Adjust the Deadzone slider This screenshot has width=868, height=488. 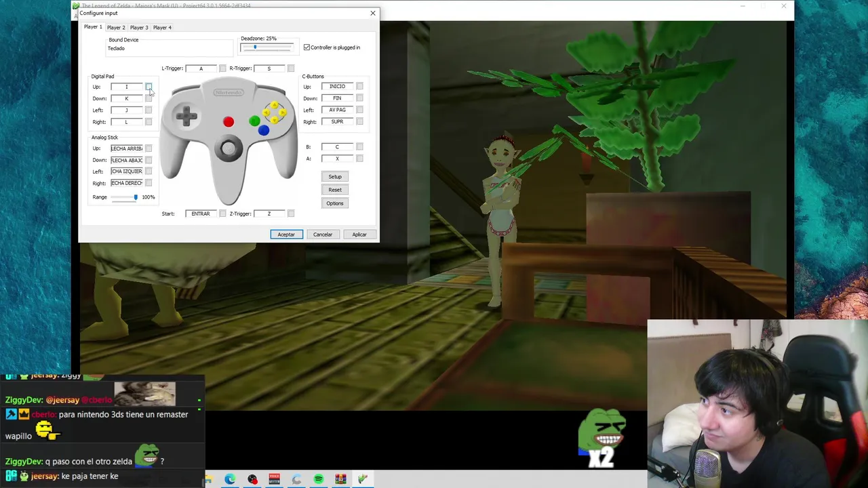(x=267, y=47)
